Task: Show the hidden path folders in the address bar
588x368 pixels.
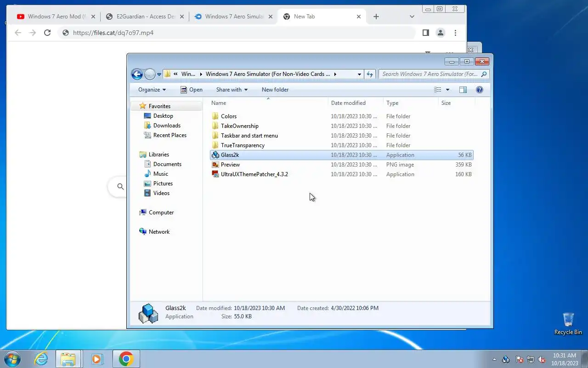Action: tap(175, 74)
